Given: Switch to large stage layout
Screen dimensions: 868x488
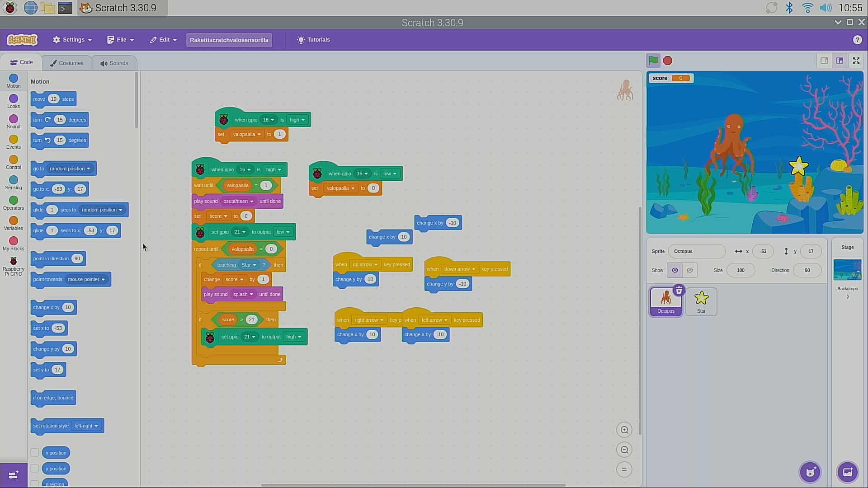Looking at the screenshot, I should pos(840,61).
